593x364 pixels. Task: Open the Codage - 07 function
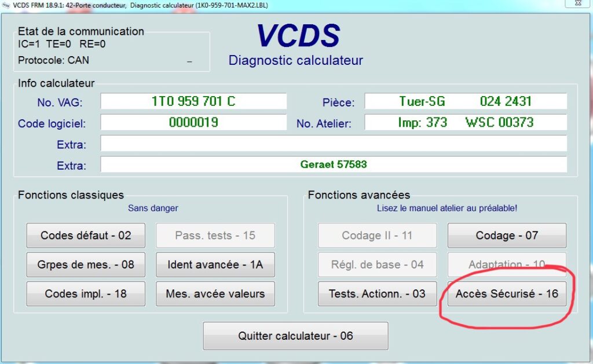click(507, 236)
